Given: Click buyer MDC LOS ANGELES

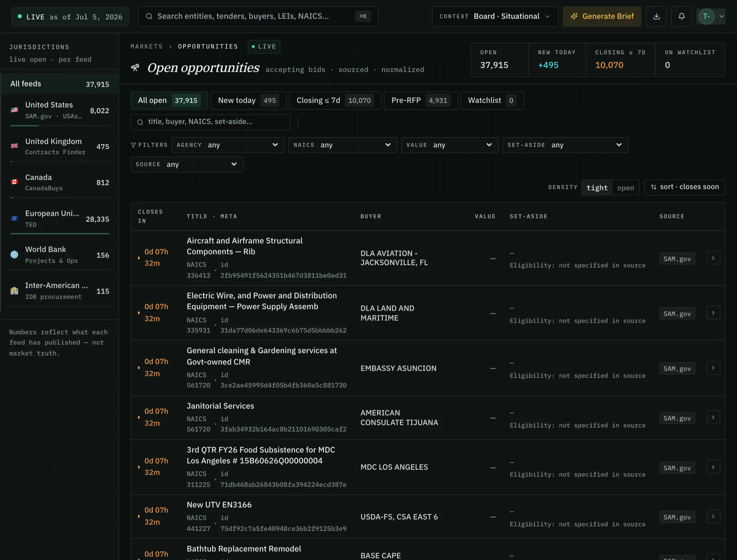Looking at the screenshot, I should [x=394, y=467].
